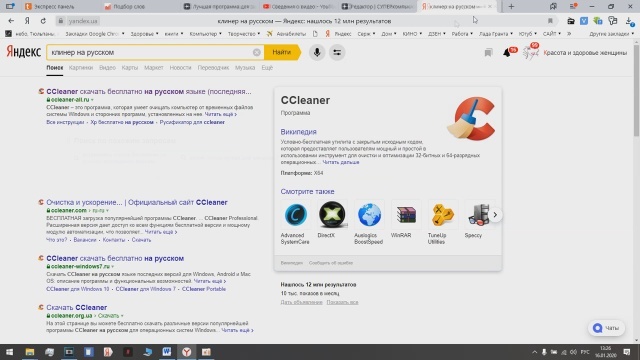Screen dimensions: 640x360
Task: Open TuneUp Utilities program icon
Action: (x=442, y=214)
